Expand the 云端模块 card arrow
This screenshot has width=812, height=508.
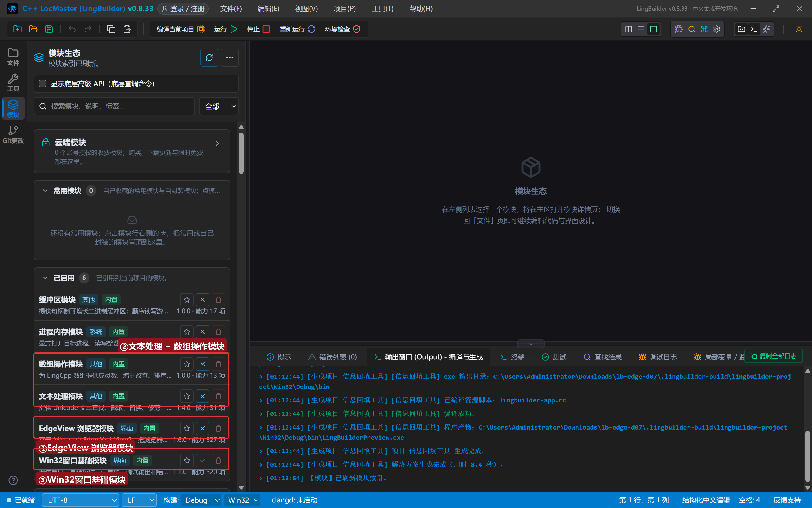coord(217,143)
